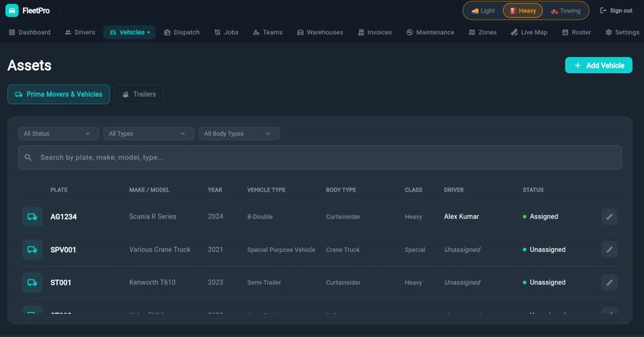Click the truck icon in SPV001 row

point(32,250)
